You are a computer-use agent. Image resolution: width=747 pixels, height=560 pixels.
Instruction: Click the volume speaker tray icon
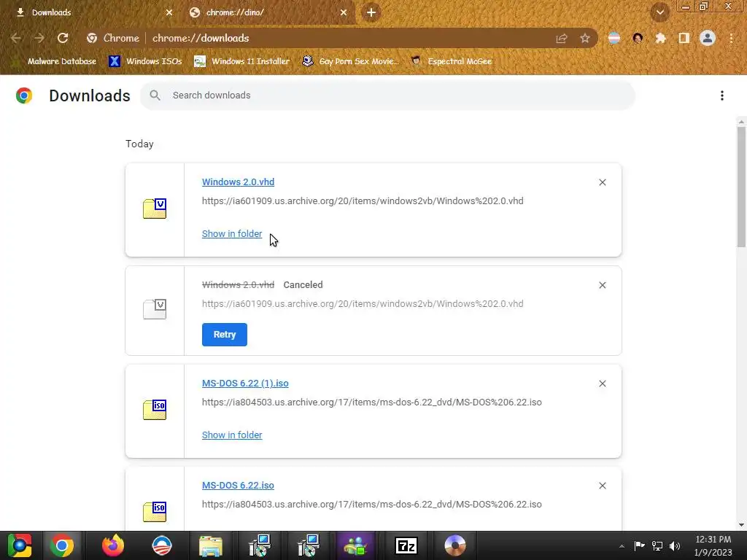pos(675,546)
